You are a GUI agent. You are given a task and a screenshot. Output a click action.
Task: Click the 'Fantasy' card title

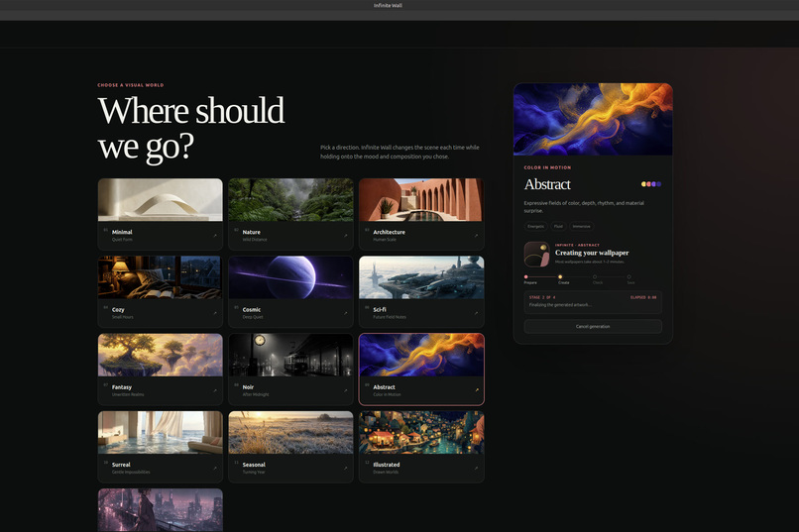coord(122,387)
